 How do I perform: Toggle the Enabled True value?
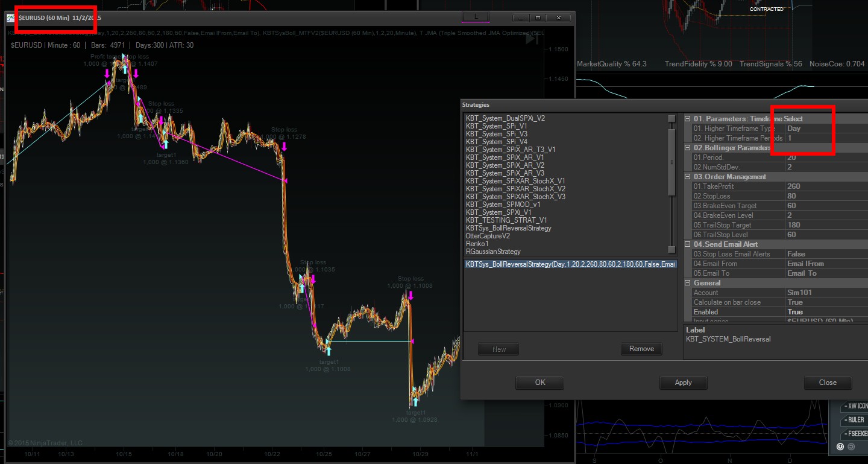click(x=826, y=312)
